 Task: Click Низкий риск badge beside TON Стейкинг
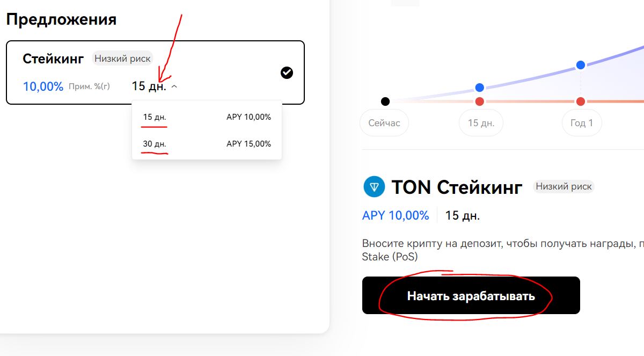pyautogui.click(x=564, y=187)
